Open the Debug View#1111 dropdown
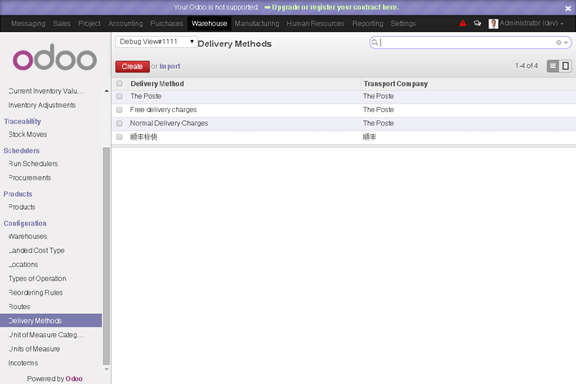The width and height of the screenshot is (576, 384). coord(156,42)
